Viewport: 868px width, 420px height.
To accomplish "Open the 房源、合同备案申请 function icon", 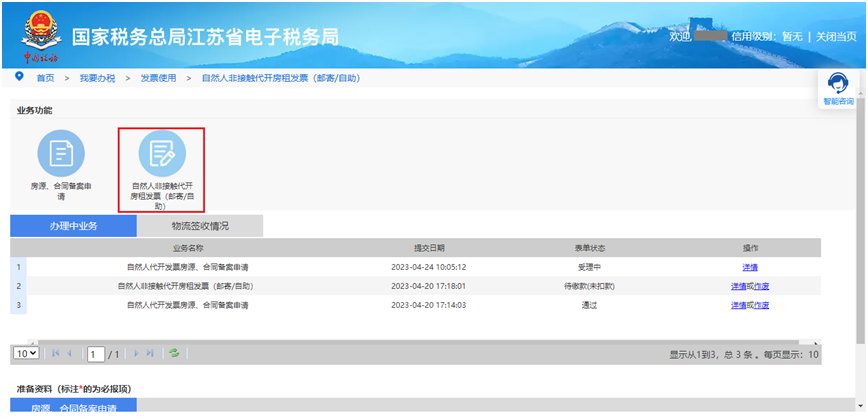I will click(x=61, y=153).
